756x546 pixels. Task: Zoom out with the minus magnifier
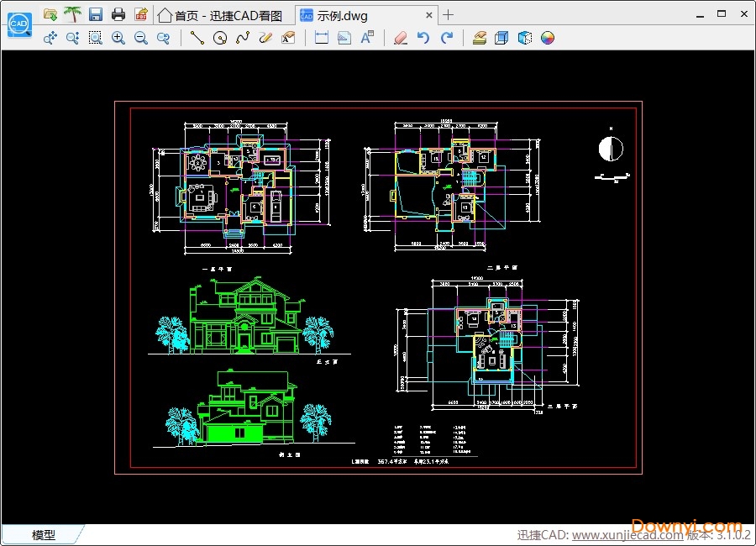tap(141, 38)
